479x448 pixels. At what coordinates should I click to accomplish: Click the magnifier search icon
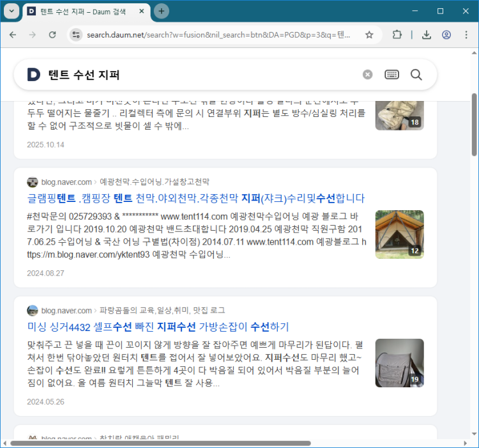coord(416,75)
